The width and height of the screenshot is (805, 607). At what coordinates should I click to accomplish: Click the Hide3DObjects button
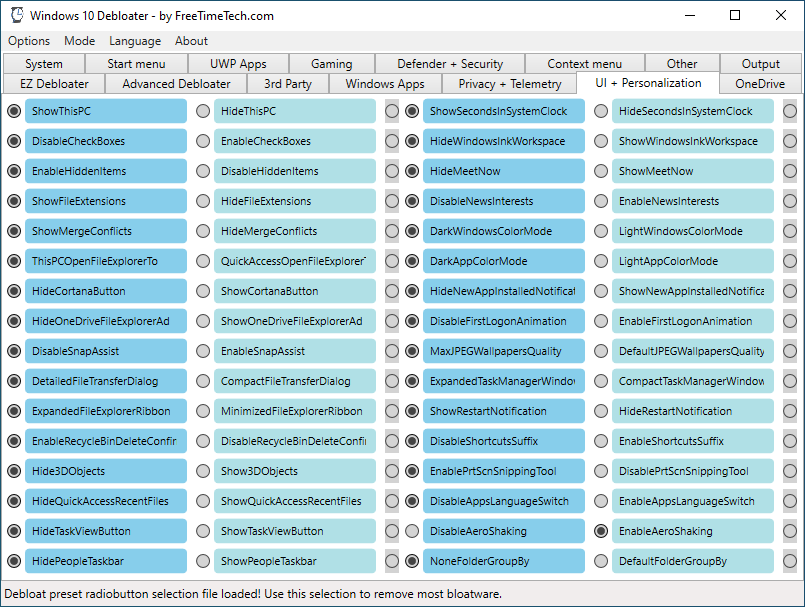click(106, 471)
